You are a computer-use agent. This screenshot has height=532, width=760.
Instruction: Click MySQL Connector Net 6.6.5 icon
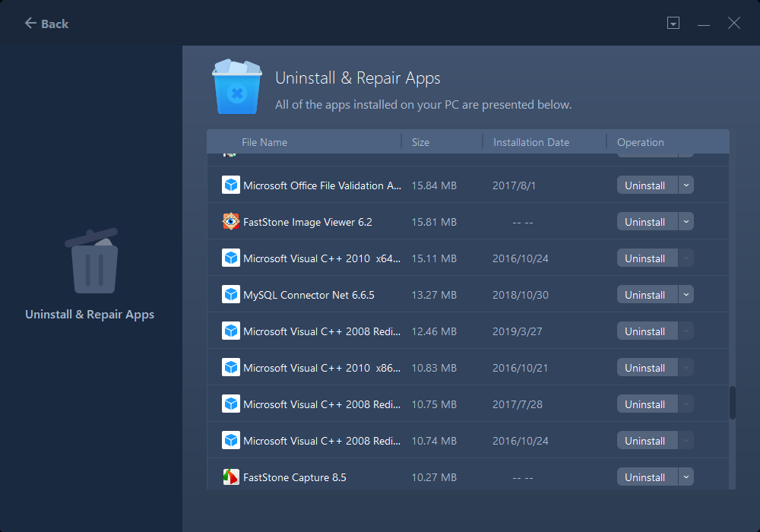pos(231,294)
